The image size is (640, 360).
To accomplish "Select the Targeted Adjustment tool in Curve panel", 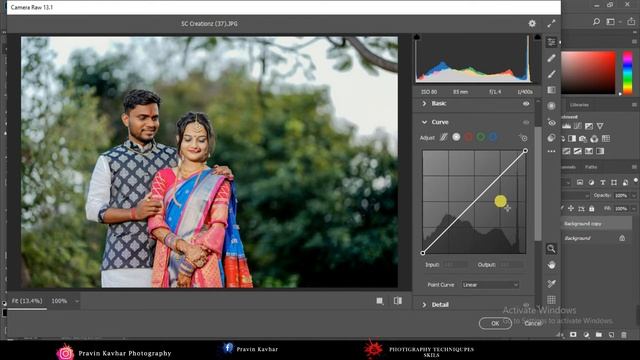I will click(x=523, y=138).
